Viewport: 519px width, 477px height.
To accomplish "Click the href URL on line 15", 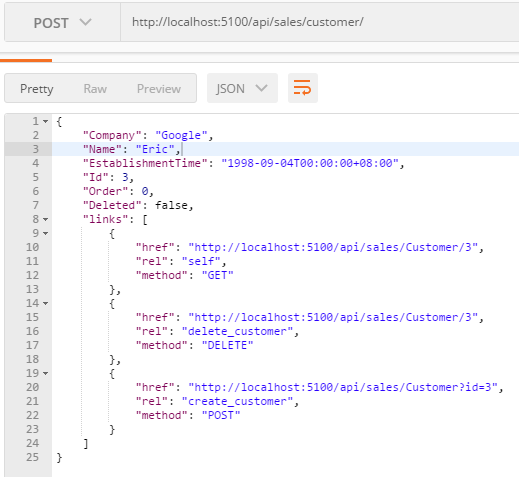I will click(333, 317).
